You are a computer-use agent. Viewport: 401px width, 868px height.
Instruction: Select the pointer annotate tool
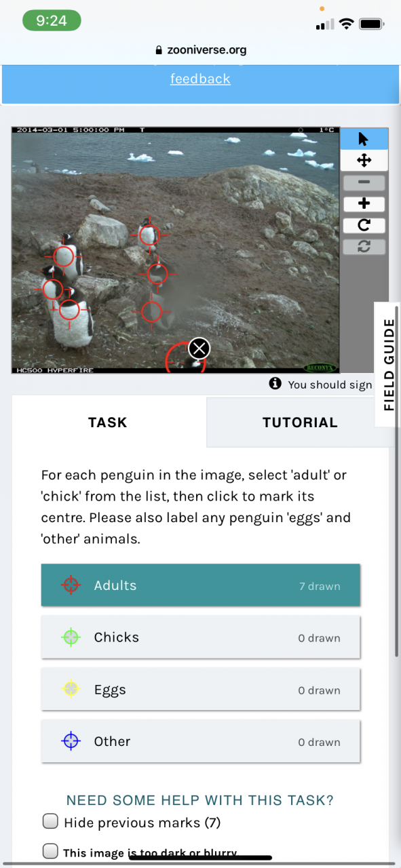coord(364,139)
